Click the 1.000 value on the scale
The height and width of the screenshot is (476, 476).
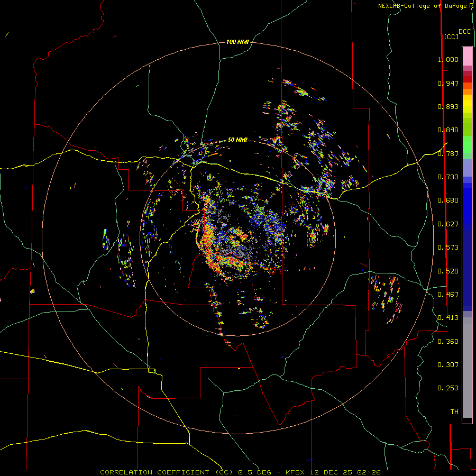(x=448, y=59)
